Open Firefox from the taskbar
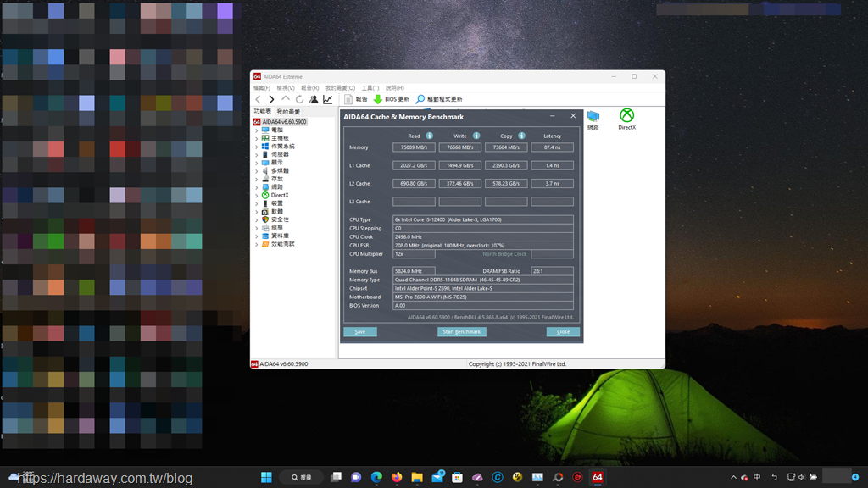The height and width of the screenshot is (488, 868). pos(397,477)
